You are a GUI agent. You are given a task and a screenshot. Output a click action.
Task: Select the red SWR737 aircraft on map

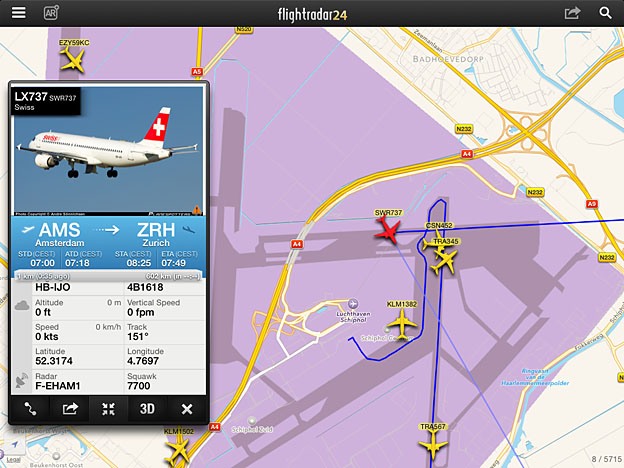tap(387, 231)
